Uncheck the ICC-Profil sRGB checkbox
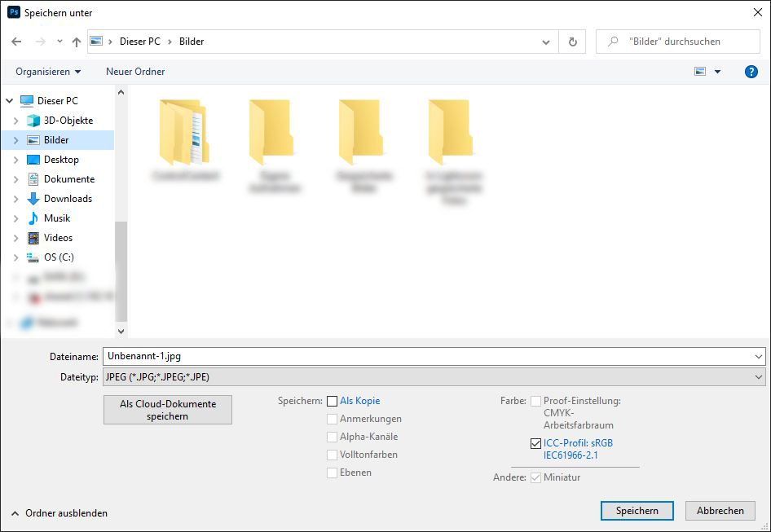Image resolution: width=771 pixels, height=532 pixels. (x=536, y=443)
